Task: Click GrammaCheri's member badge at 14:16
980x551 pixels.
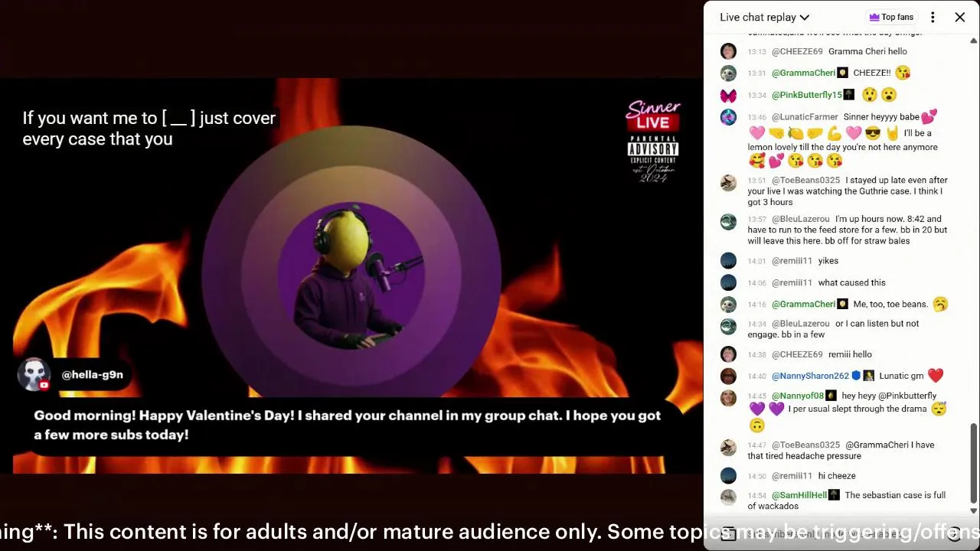Action: [842, 304]
